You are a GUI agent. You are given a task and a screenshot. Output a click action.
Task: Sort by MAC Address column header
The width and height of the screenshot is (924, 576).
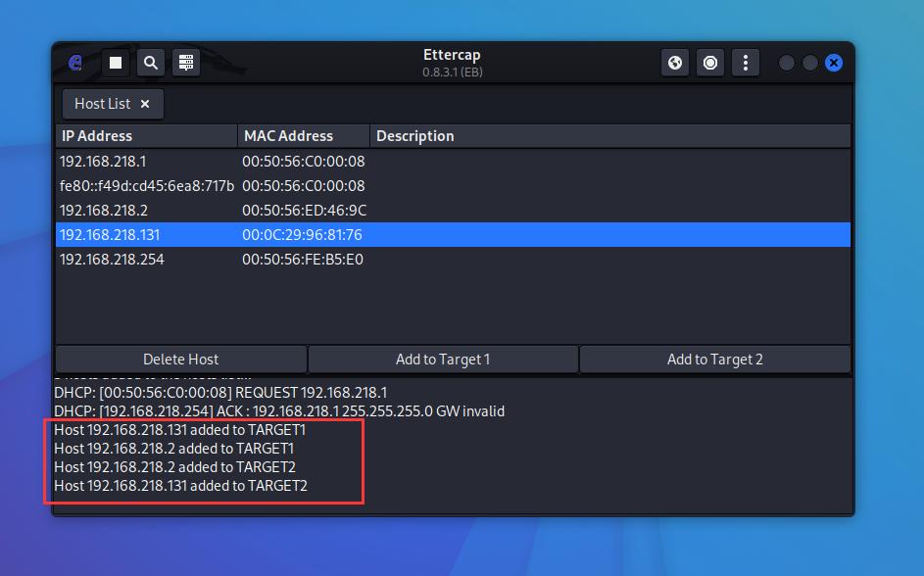(304, 136)
